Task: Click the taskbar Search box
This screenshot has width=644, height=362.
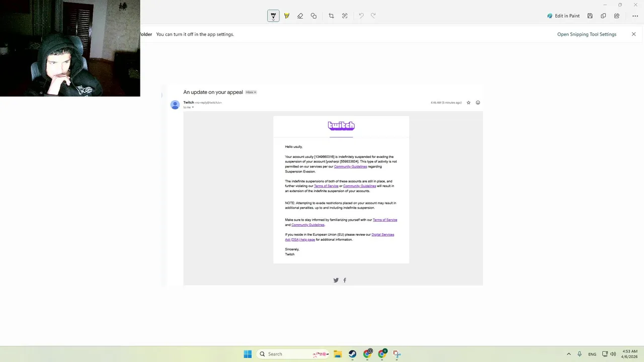Action: click(294, 354)
